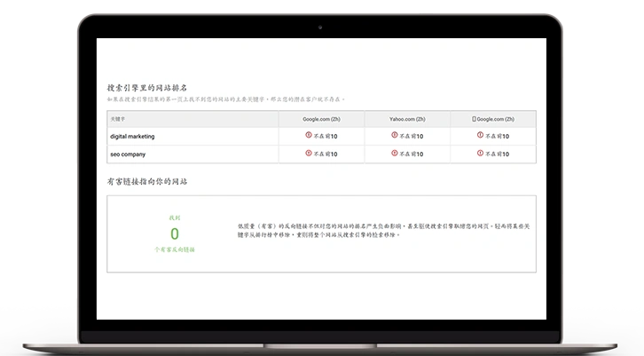This screenshot has width=644, height=356.
Task: Click the green 找到 label above the zero
Action: pos(174,217)
